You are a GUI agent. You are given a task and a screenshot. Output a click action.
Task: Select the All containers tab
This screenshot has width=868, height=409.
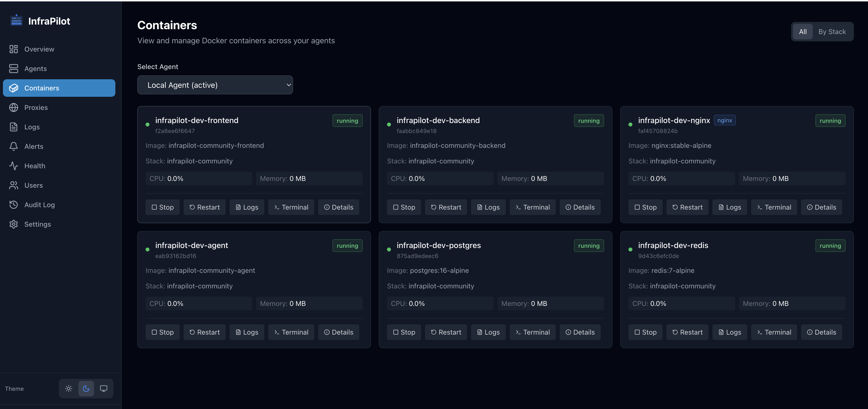(803, 31)
